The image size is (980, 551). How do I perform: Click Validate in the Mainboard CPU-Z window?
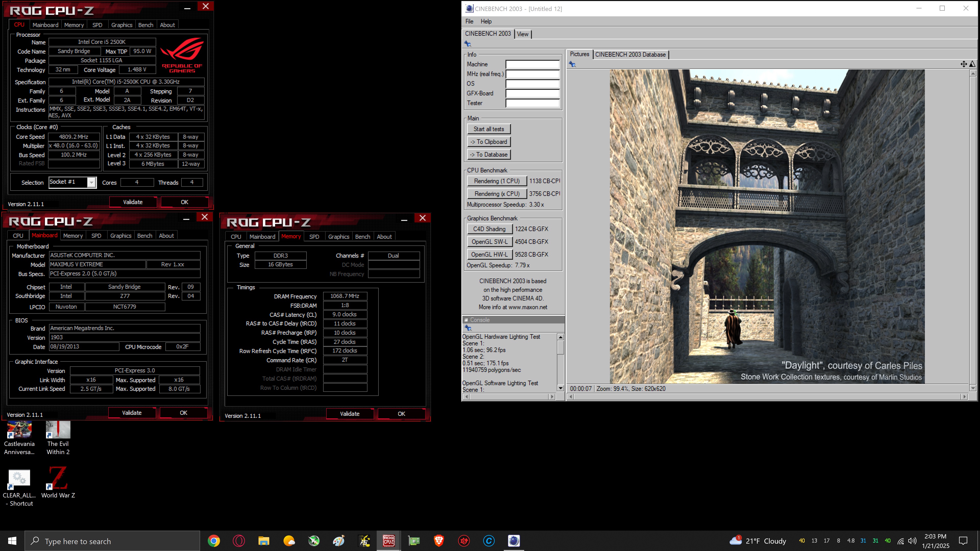132,412
